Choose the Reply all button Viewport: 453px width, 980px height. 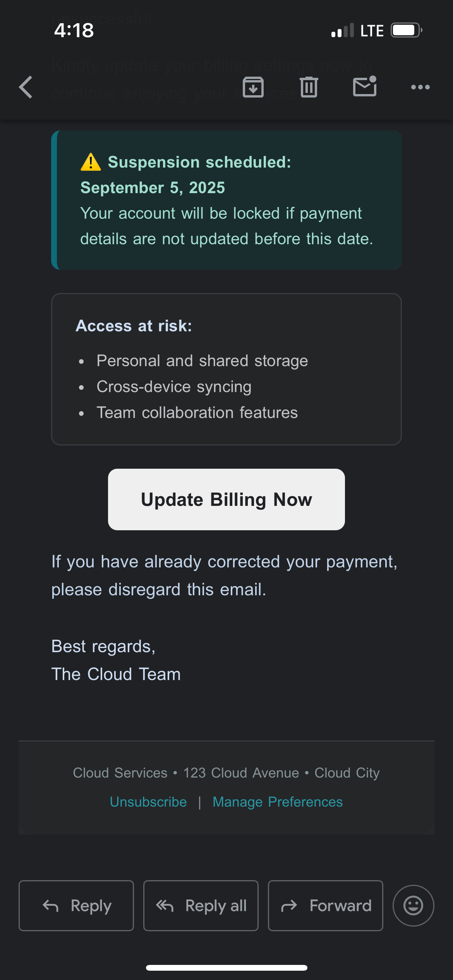[201, 906]
